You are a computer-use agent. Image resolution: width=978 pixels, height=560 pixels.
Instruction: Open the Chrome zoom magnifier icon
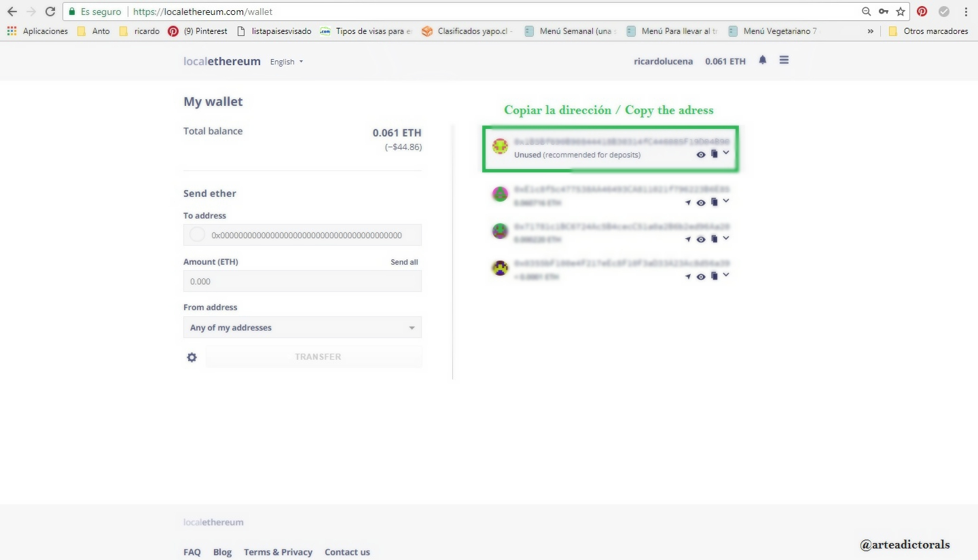[x=866, y=12]
